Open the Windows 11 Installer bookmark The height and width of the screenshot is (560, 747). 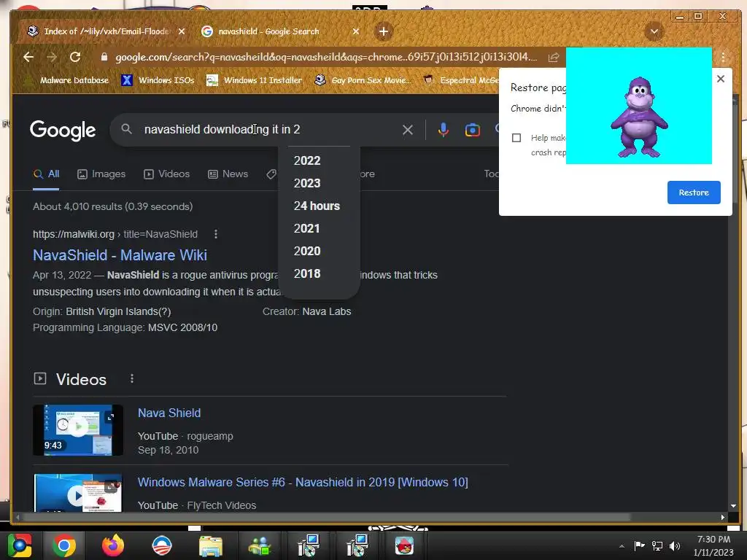[x=254, y=80]
